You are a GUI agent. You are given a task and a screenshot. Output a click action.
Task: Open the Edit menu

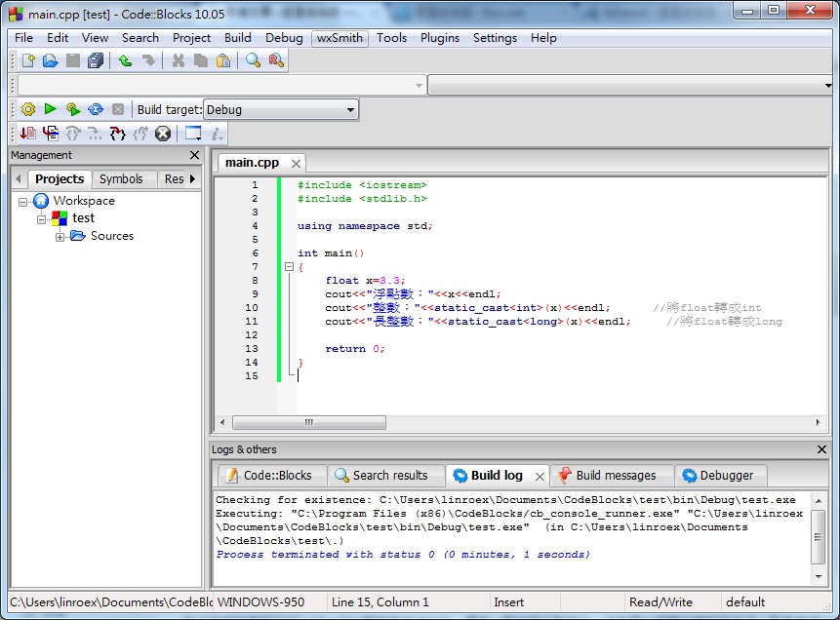point(58,38)
